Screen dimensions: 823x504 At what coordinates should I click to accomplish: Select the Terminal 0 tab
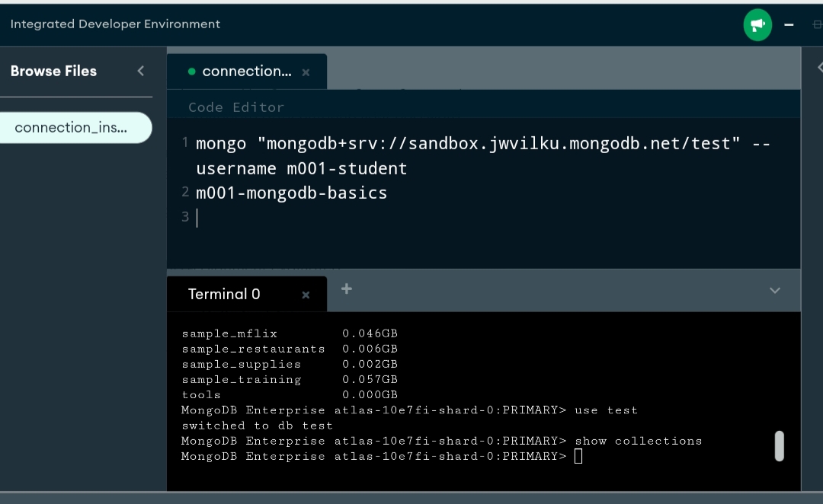[224, 295]
